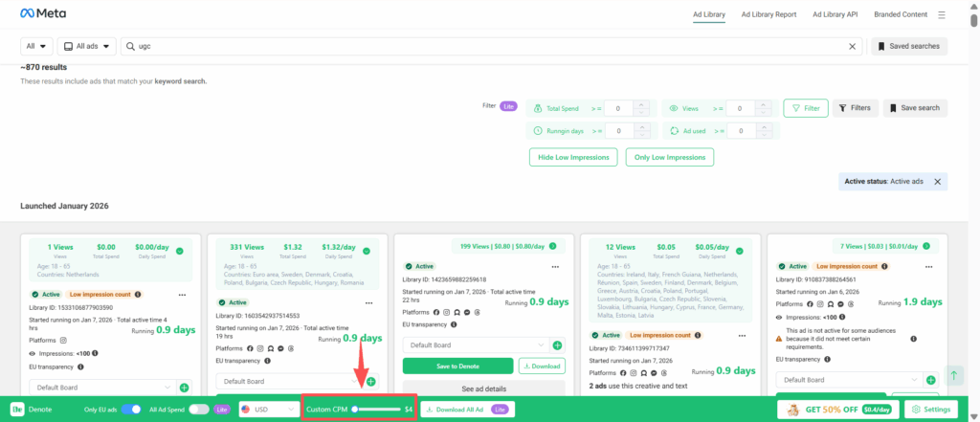Open the hamburger menu in Meta header
This screenshot has height=422, width=980.
[x=942, y=14]
